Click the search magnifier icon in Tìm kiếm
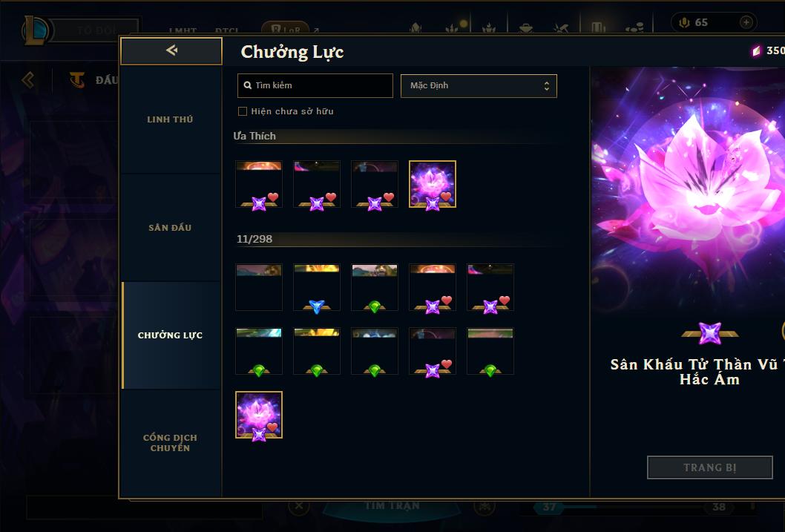This screenshot has width=785, height=532. [x=247, y=85]
